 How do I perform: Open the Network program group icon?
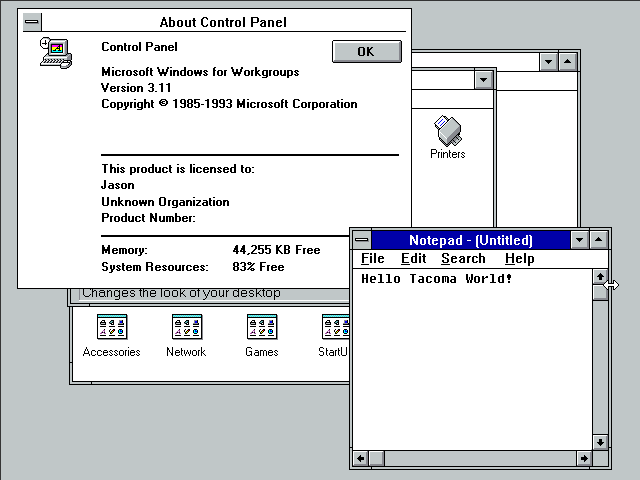pos(186,336)
